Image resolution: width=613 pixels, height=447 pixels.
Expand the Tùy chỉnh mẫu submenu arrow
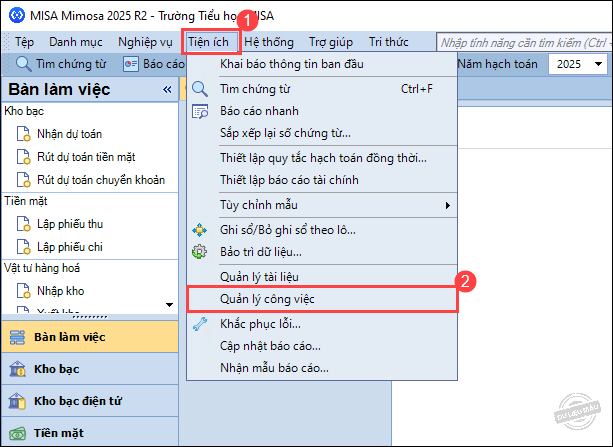point(448,205)
